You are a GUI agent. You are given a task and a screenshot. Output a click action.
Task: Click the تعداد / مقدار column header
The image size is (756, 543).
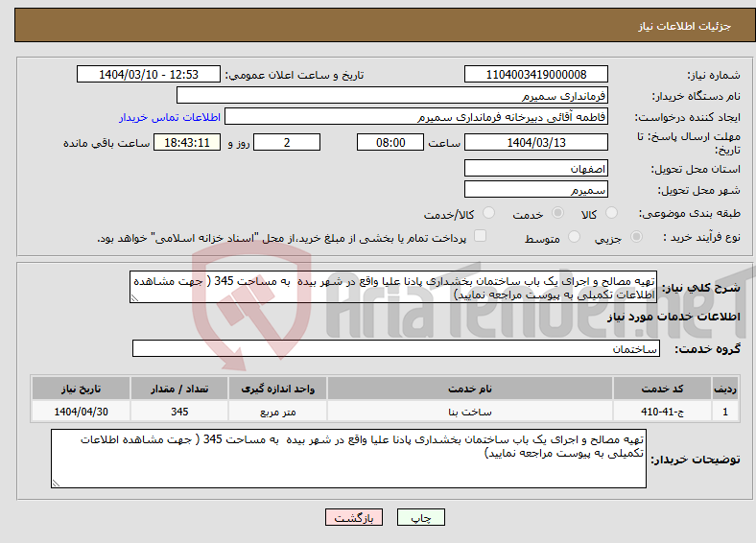pos(179,389)
